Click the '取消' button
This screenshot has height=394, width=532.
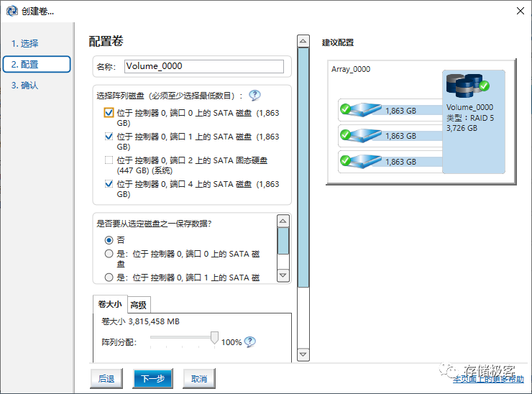click(199, 378)
